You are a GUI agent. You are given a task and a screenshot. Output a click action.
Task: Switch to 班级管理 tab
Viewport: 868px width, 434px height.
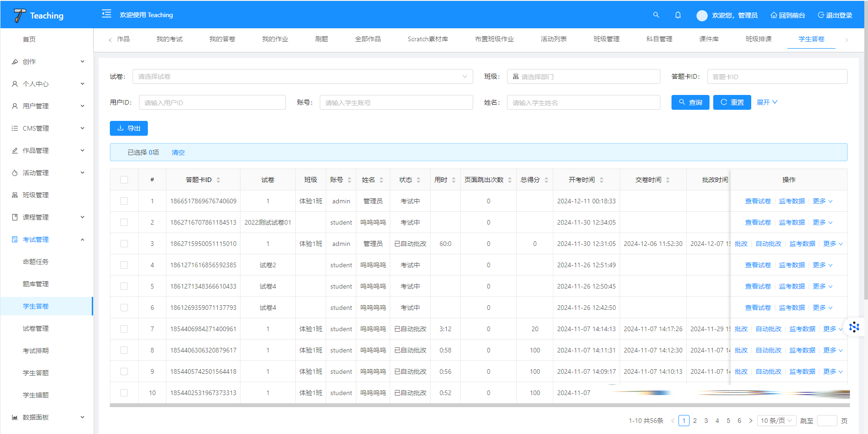[x=606, y=39]
